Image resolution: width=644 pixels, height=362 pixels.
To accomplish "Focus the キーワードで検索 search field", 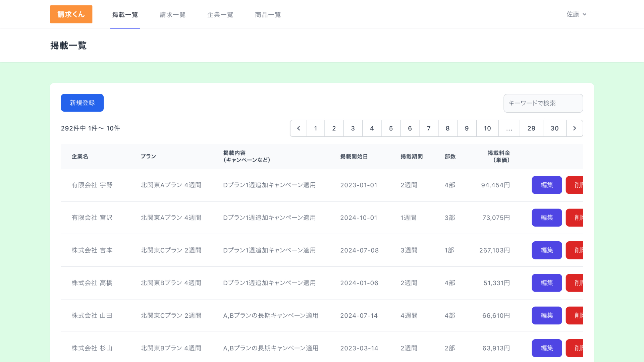I will click(543, 103).
